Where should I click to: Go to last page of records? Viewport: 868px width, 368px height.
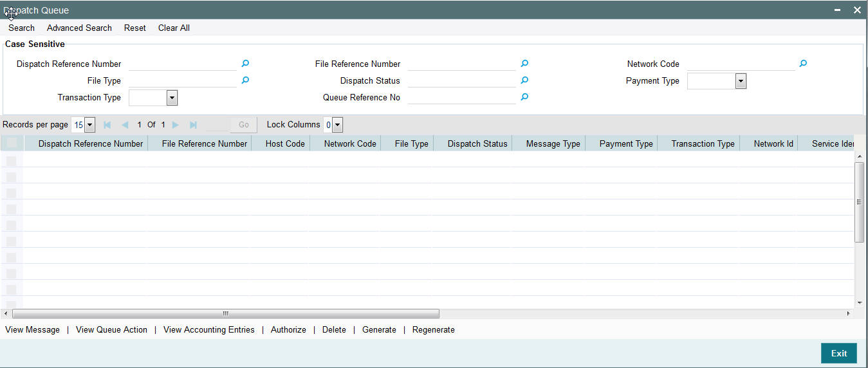tap(193, 125)
